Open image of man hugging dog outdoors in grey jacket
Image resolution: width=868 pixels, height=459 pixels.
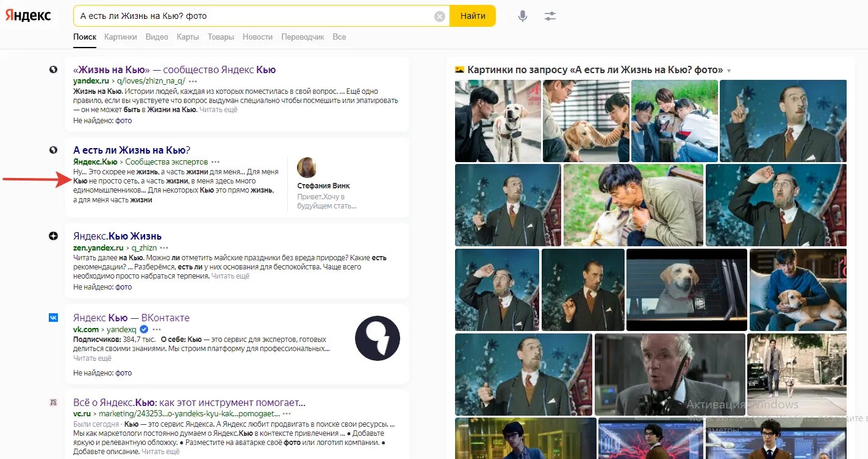point(633,205)
